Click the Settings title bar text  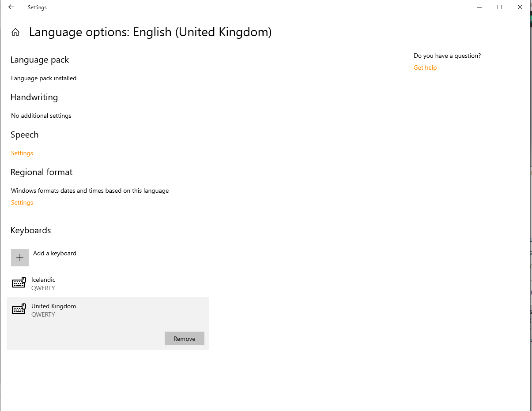(37, 7)
